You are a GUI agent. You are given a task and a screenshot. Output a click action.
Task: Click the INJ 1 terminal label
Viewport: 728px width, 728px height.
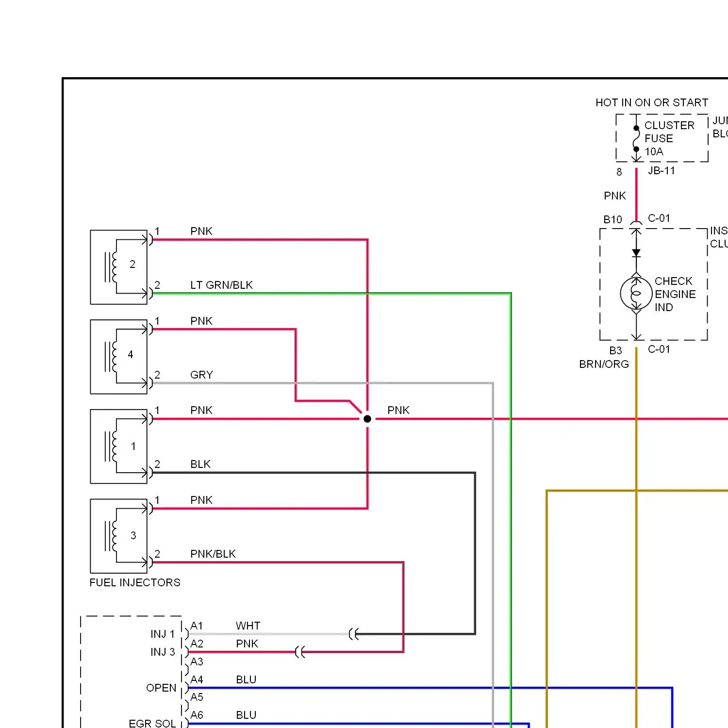[163, 634]
